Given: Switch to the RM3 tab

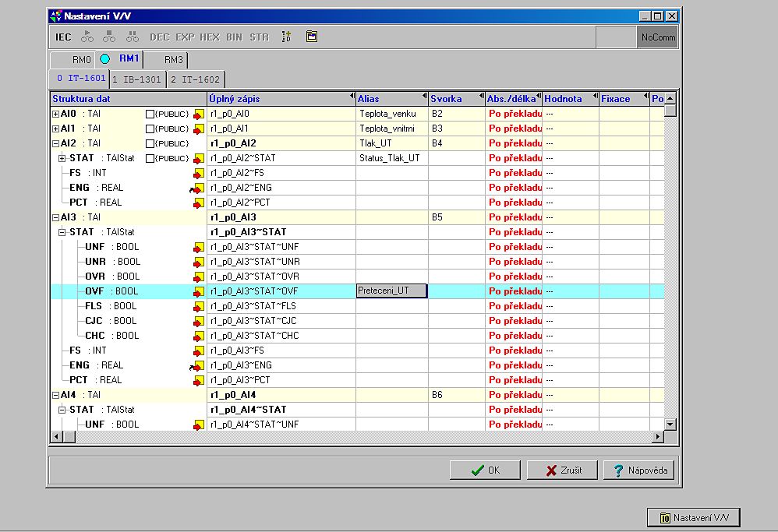Looking at the screenshot, I should (x=173, y=59).
